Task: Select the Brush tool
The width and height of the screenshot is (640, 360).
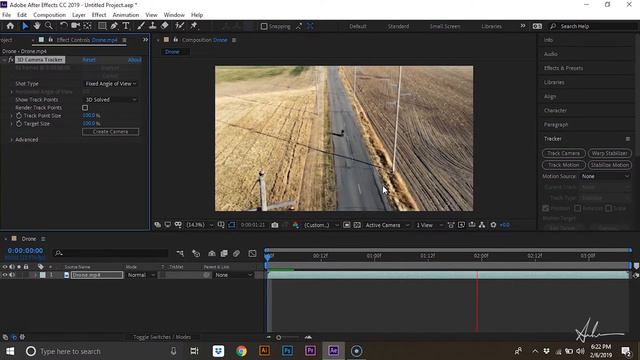Action: tap(140, 26)
